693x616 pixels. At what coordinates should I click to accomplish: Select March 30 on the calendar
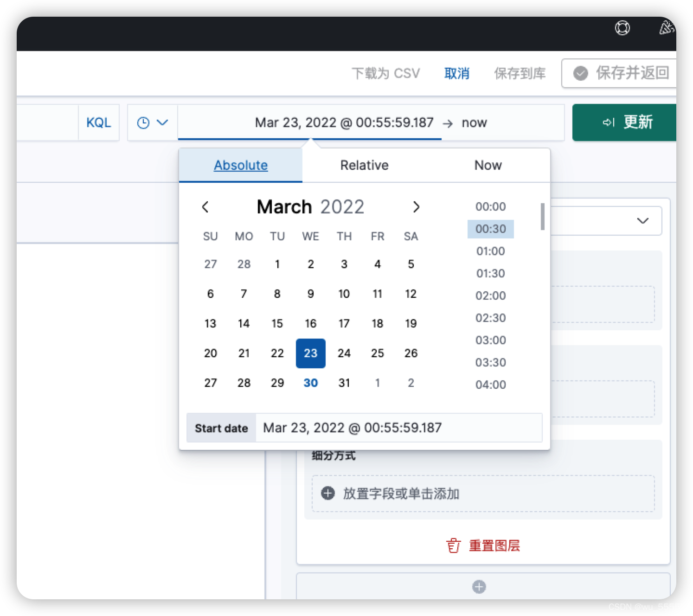click(311, 383)
